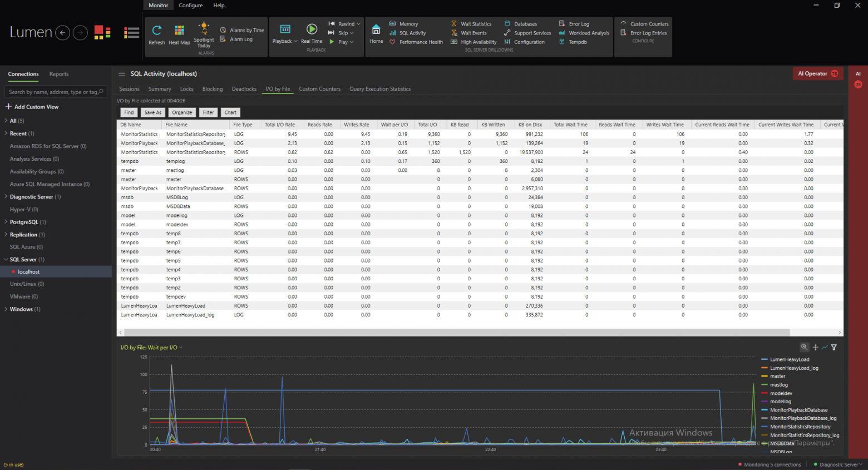Navigate back with the left arrow

(63, 33)
